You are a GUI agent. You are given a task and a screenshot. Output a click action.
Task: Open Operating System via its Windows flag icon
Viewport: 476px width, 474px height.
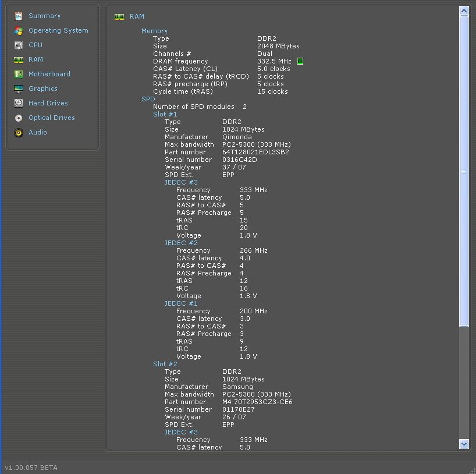coord(19,30)
